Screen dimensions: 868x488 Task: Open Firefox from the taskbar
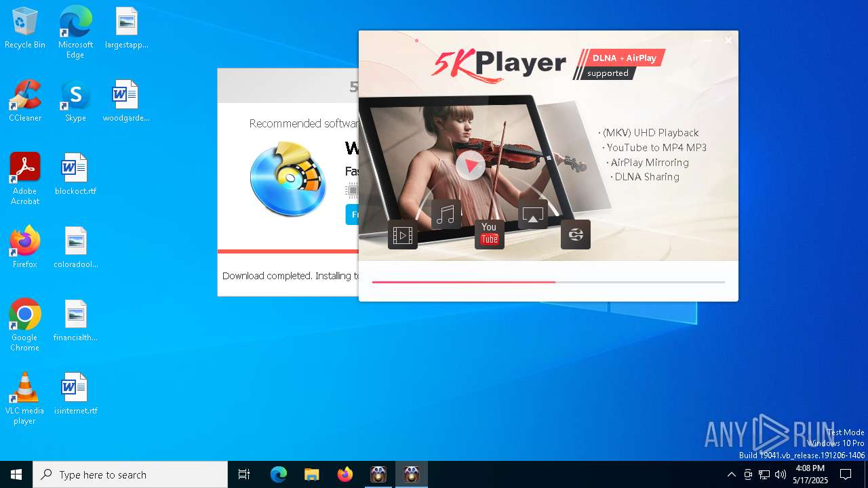click(x=344, y=474)
